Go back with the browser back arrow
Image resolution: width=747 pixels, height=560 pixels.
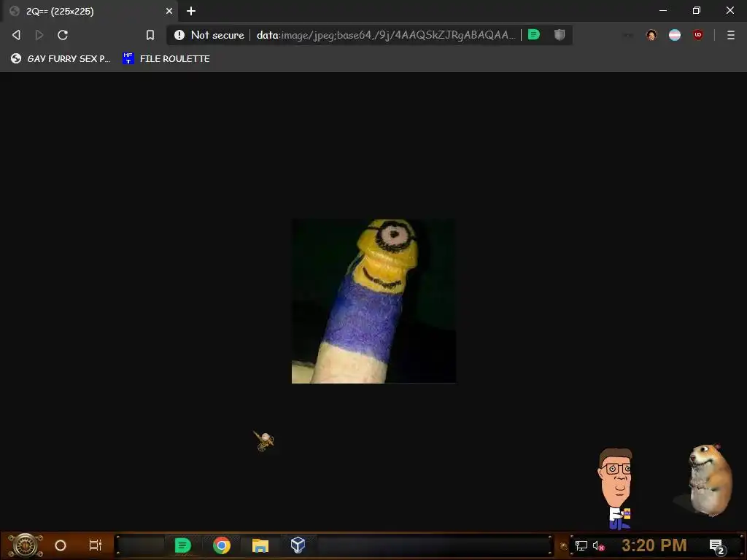click(16, 35)
